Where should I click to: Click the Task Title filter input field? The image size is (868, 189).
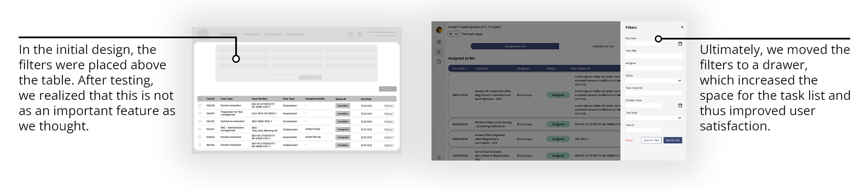(654, 56)
